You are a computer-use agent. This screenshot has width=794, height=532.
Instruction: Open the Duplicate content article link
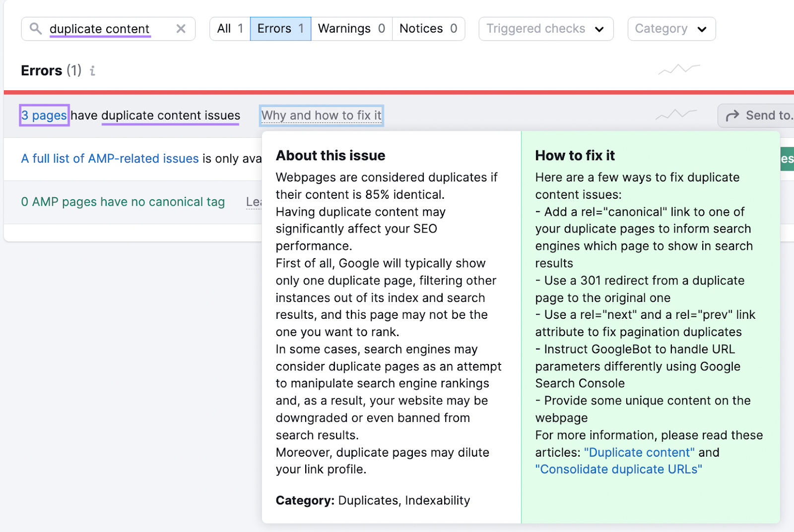point(639,452)
